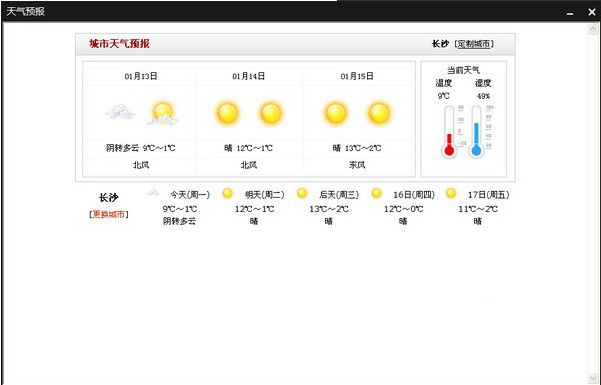Click the 温度 label
The image size is (601, 385).
[444, 83]
